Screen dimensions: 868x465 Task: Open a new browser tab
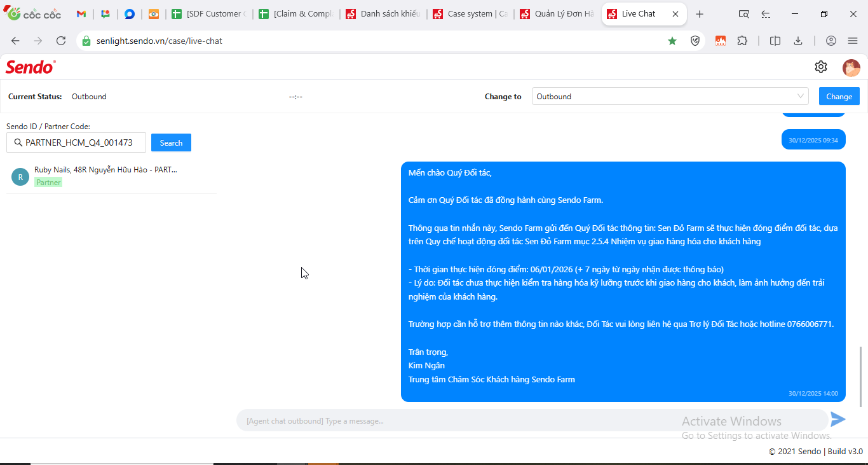click(700, 14)
